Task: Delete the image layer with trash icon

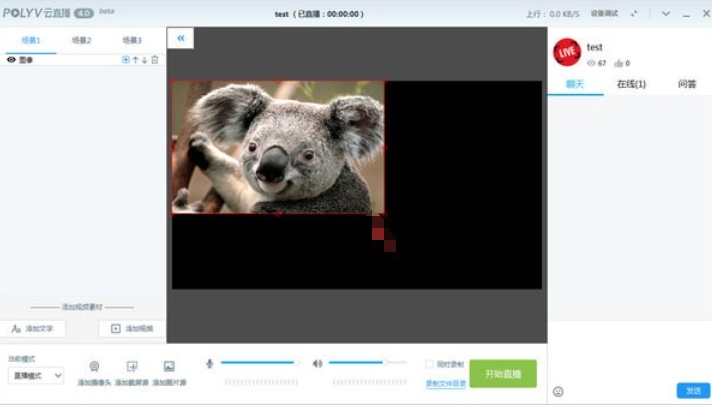Action: (154, 60)
